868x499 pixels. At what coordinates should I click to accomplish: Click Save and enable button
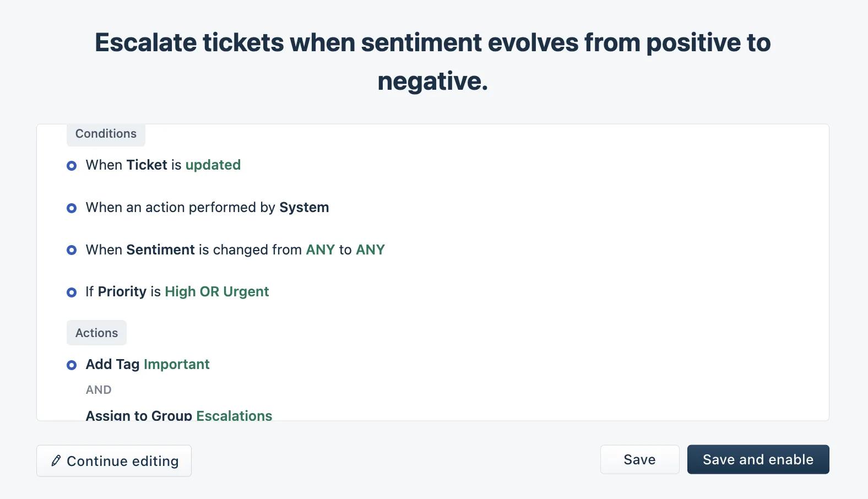point(758,459)
